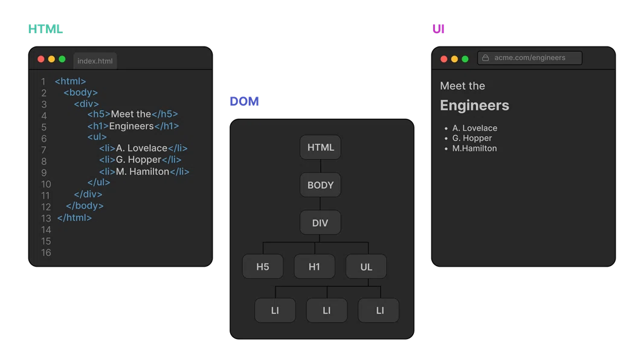
Task: Click the green maximize dot in editor window
Action: (x=62, y=59)
